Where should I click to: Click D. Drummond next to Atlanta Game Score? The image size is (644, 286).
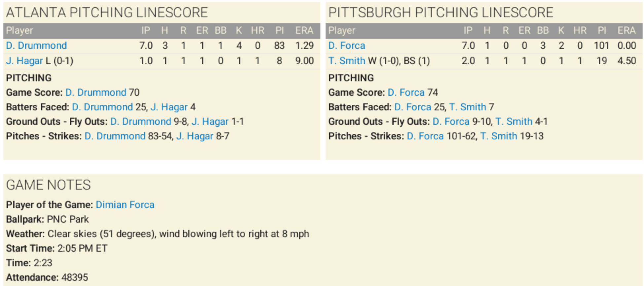96,92
